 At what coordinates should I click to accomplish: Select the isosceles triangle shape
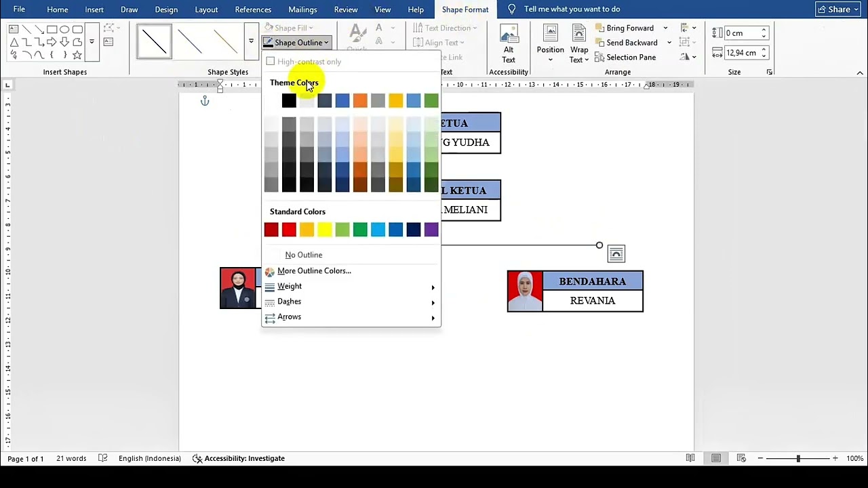[14, 42]
